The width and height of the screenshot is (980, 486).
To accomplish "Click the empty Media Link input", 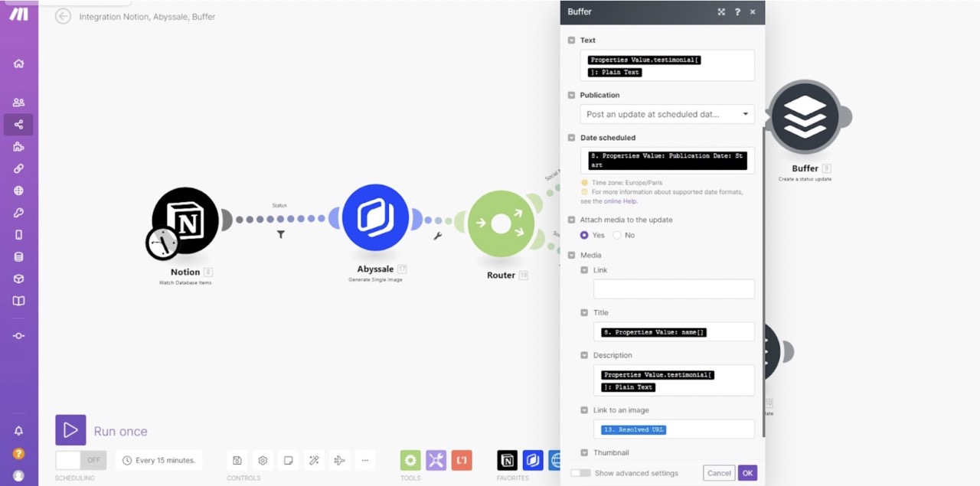I will tap(674, 289).
